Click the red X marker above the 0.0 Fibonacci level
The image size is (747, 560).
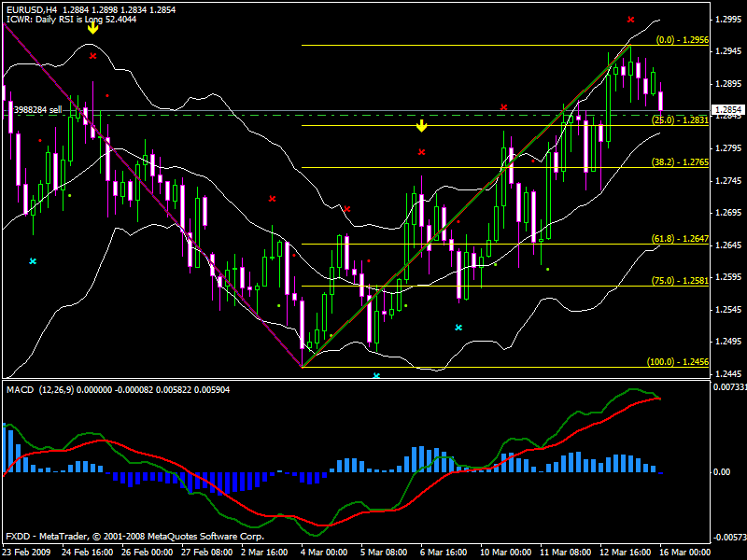pyautogui.click(x=631, y=19)
